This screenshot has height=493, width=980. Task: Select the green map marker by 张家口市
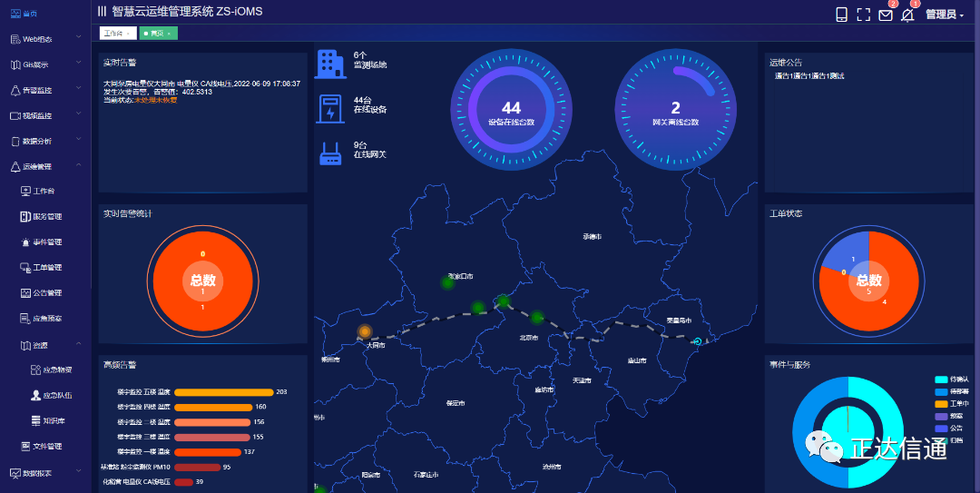(x=447, y=282)
